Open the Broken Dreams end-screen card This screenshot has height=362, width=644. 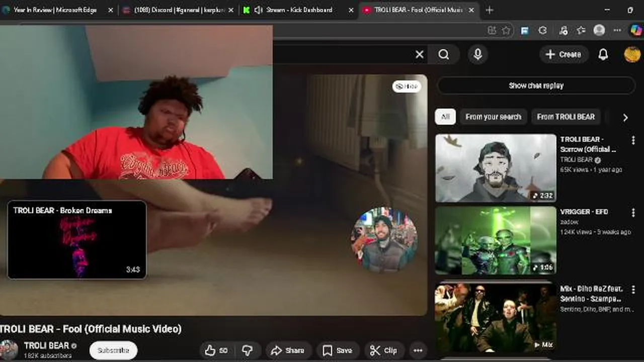point(77,240)
